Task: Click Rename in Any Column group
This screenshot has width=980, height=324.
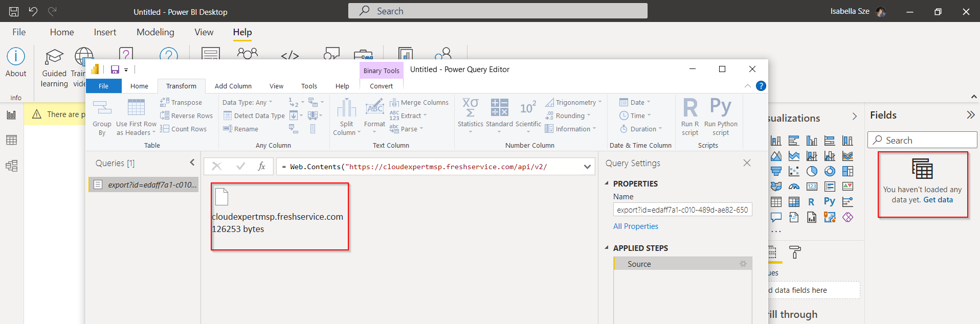Action: [x=240, y=129]
